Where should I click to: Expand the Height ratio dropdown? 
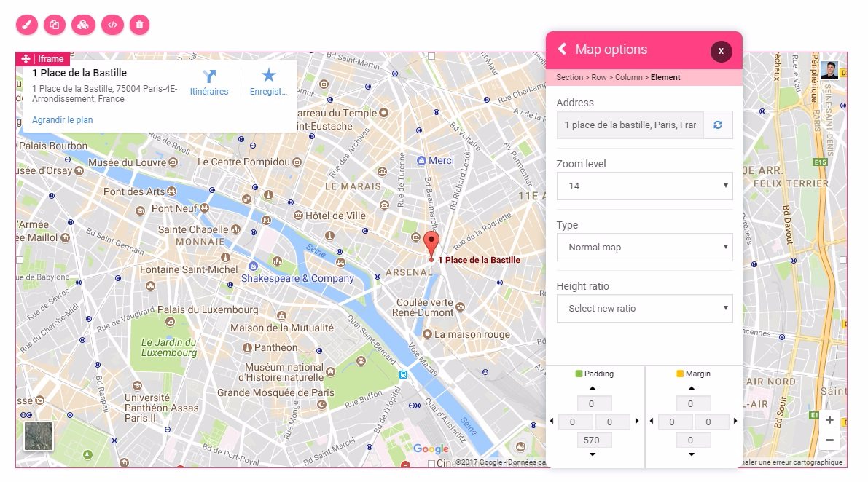[644, 309]
